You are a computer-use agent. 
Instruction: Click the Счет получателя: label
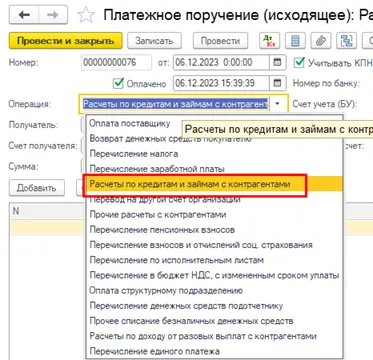tap(43, 146)
